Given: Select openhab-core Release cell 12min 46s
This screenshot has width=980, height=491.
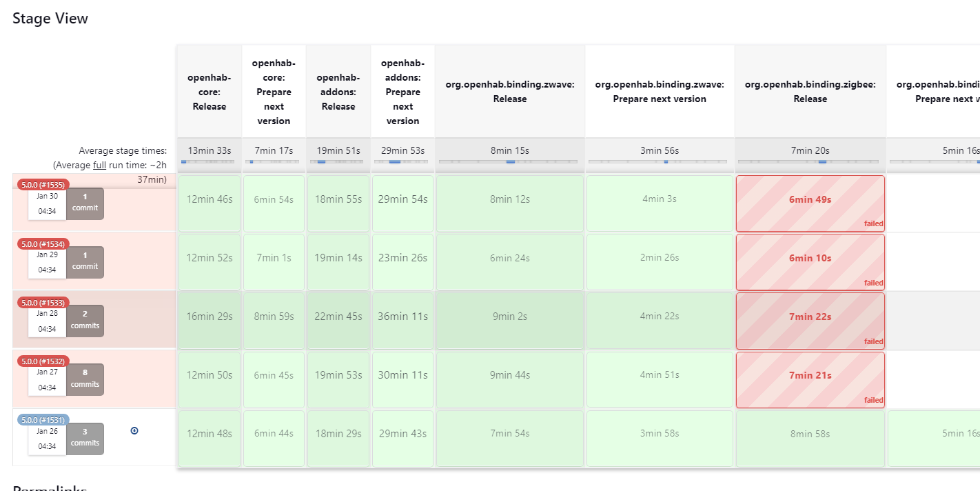Looking at the screenshot, I should point(210,203).
